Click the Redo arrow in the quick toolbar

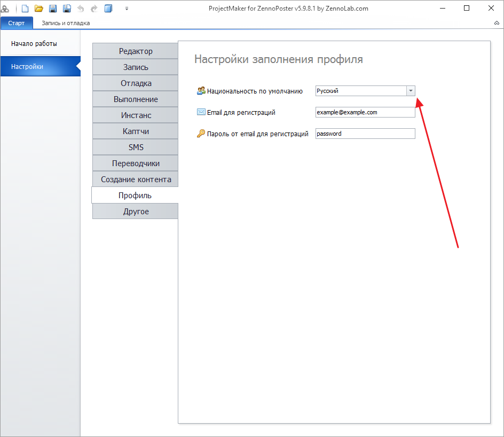point(94,9)
